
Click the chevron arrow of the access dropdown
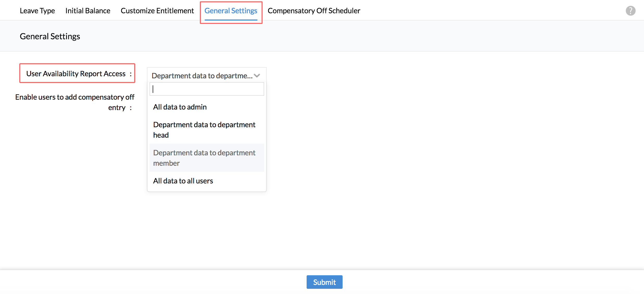(257, 76)
